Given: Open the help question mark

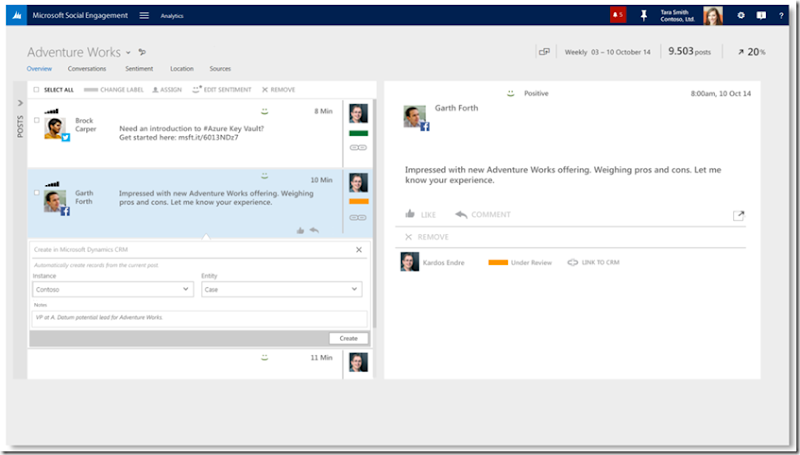Looking at the screenshot, I should (x=781, y=16).
